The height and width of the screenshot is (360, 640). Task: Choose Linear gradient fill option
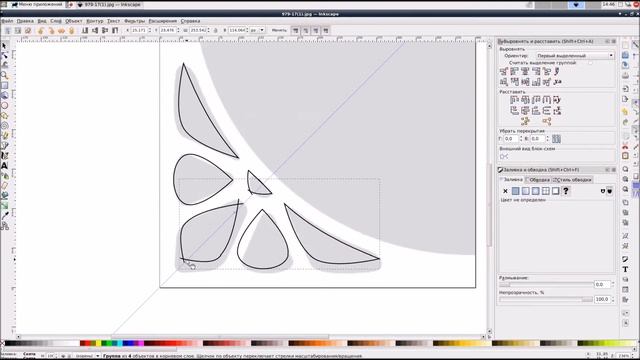(x=525, y=191)
